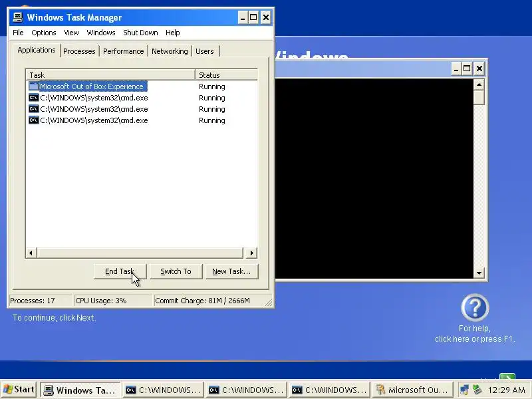Image resolution: width=532 pixels, height=399 pixels.
Task: Switch to the Processes tab
Action: tap(79, 51)
